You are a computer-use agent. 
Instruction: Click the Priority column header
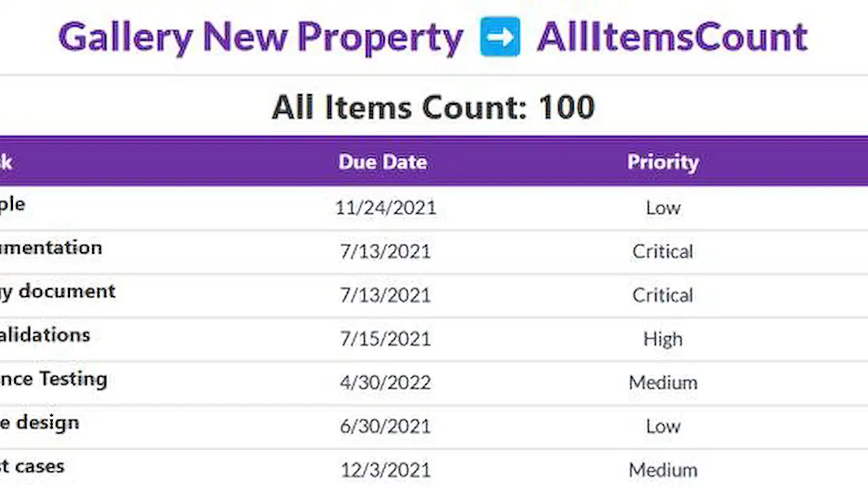pos(663,162)
